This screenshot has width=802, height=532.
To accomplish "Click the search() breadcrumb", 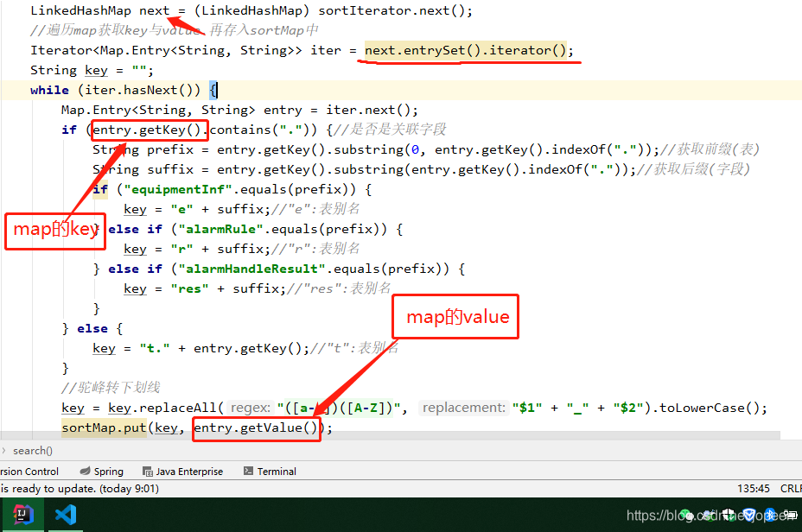I will (x=33, y=451).
